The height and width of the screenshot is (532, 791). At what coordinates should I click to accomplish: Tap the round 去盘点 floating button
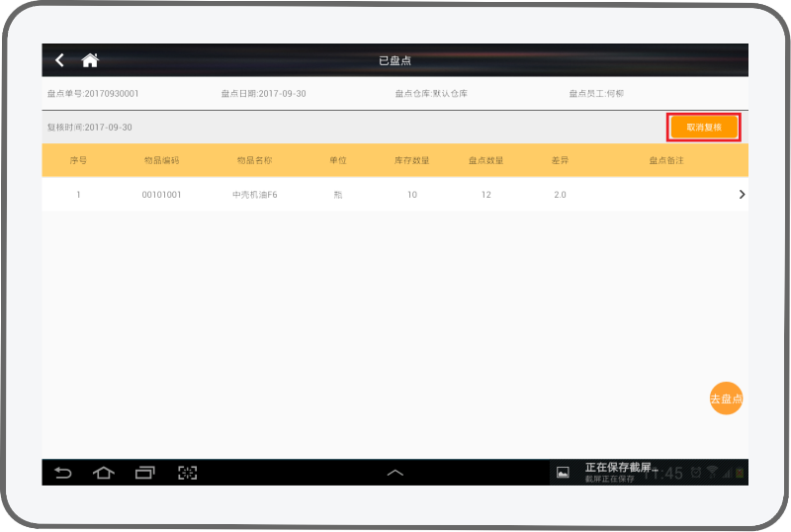pos(726,399)
